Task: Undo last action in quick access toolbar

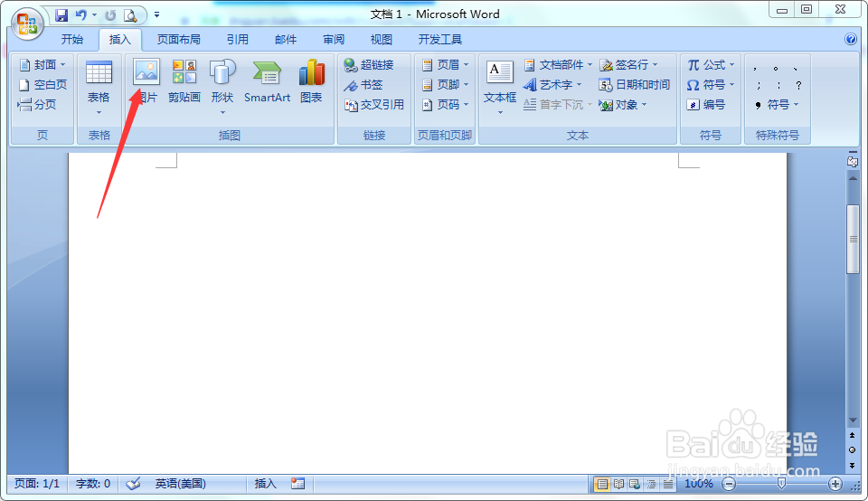Action: (81, 15)
